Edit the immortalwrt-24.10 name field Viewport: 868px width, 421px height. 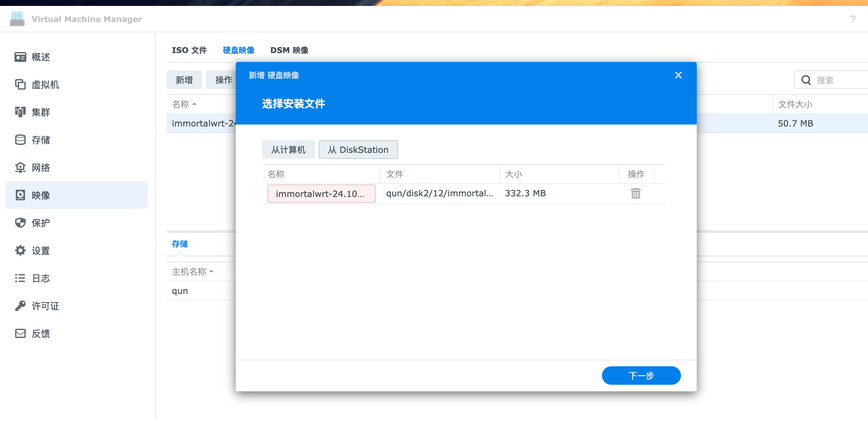[321, 194]
